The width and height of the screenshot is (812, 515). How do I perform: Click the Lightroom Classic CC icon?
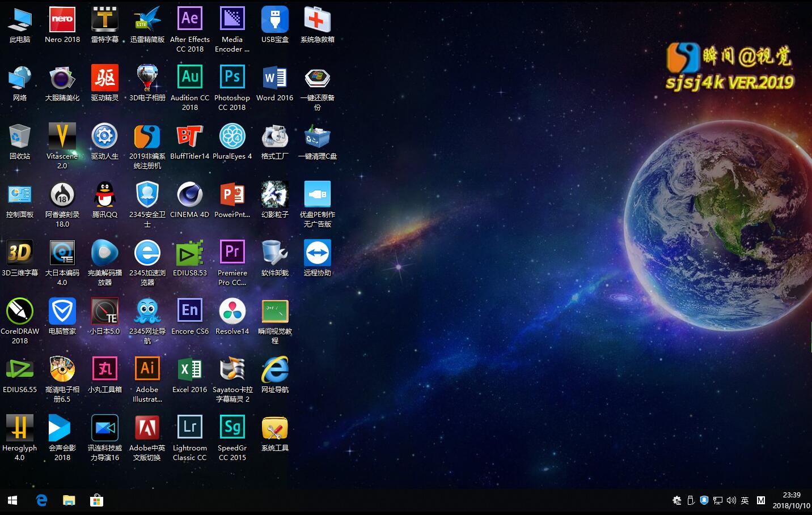pyautogui.click(x=190, y=428)
